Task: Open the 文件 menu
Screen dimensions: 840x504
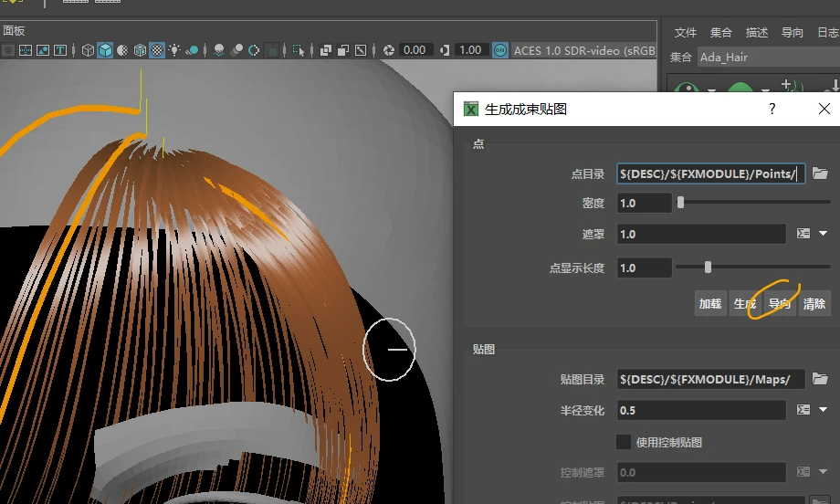Action: point(686,33)
